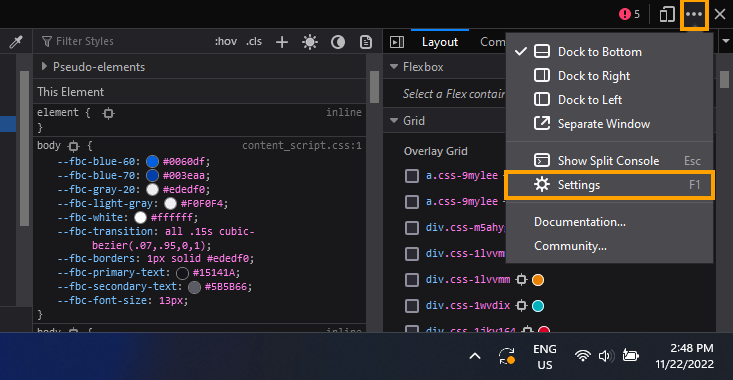733x380 pixels.
Task: Highlight div.css-1wvdix node target icon
Action: click(521, 306)
